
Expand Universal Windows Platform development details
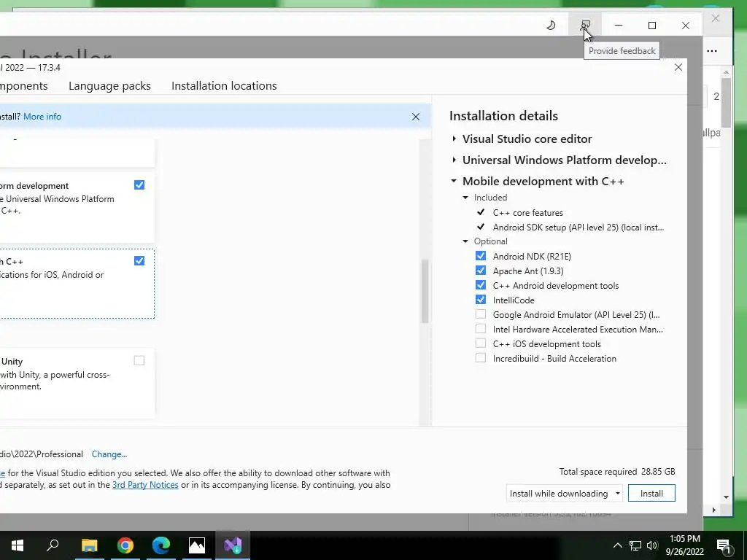454,160
